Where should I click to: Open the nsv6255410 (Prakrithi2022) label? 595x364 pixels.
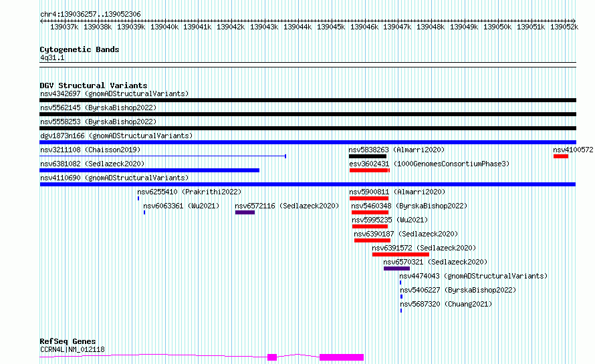(x=189, y=192)
